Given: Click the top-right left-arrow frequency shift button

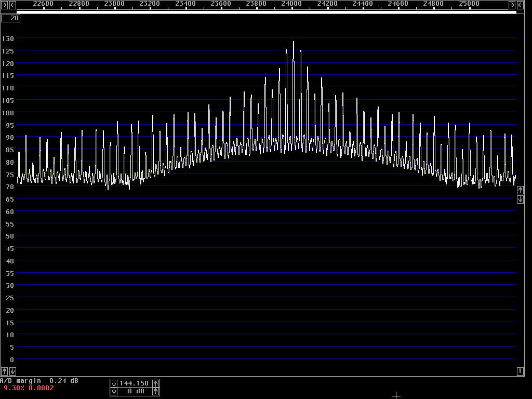Looking at the screenshot, I should coord(520,5).
